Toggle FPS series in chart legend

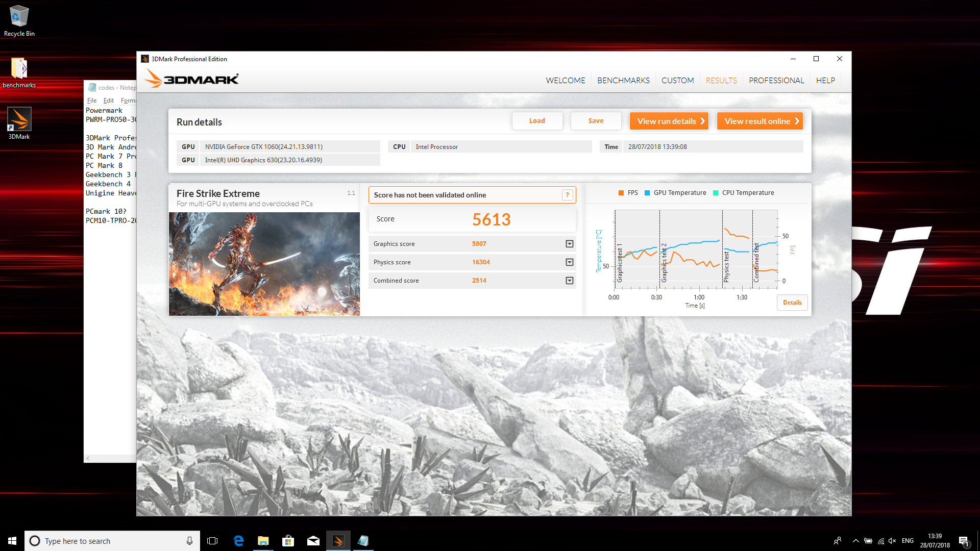click(x=628, y=193)
